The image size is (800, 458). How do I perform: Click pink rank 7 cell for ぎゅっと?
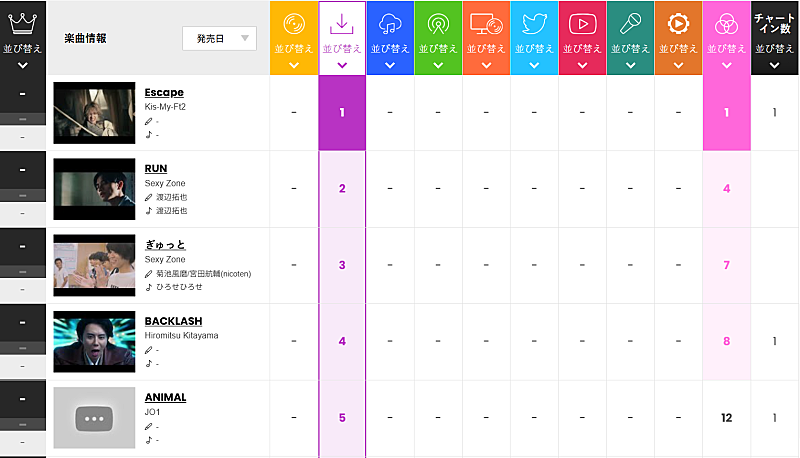coord(727,265)
